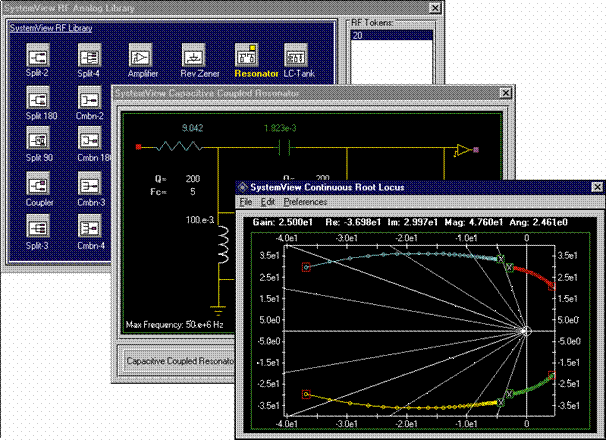Click the coupling capacitor symbol
Screen dimensions: 606x440
click(284, 147)
